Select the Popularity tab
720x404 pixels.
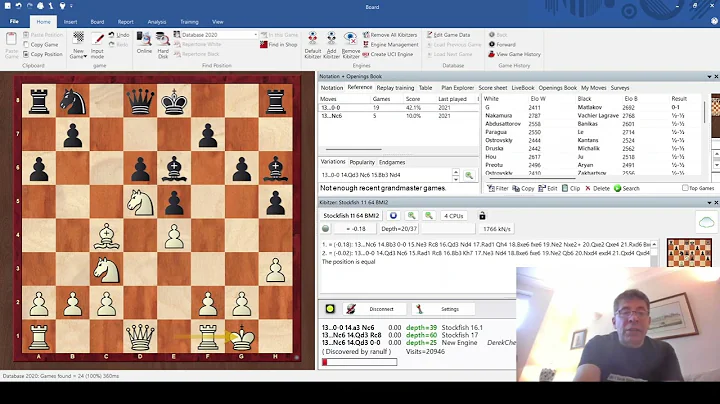[x=362, y=162]
